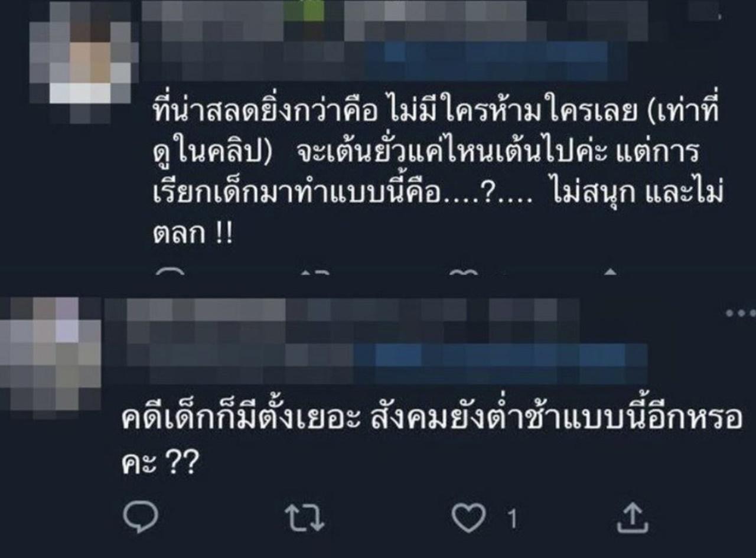
Task: Click the partially cut-off reply icon under first tweet
Action: (171, 272)
